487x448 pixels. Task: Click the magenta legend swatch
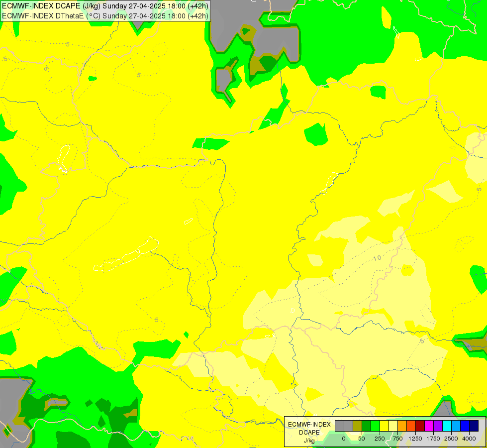pos(429,426)
